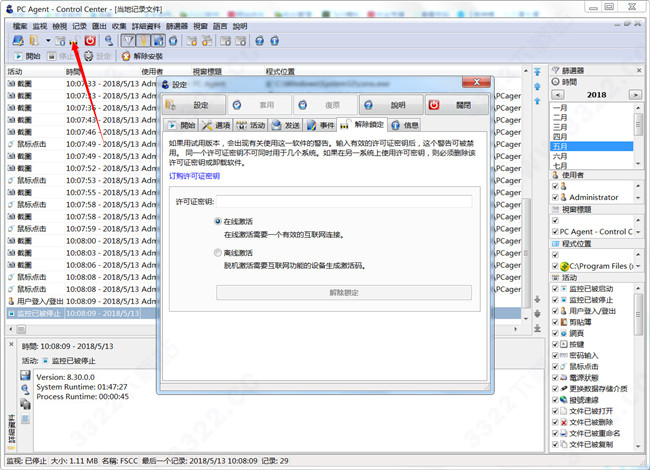Click the 解除鎖定 unlock button in the dialog
650x470 pixels.
[x=344, y=293]
